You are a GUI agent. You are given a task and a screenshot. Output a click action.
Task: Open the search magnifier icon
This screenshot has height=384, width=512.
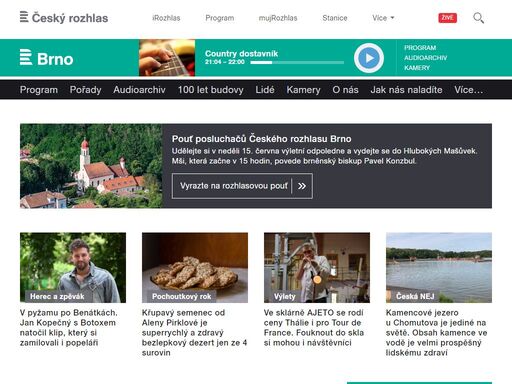(x=478, y=18)
